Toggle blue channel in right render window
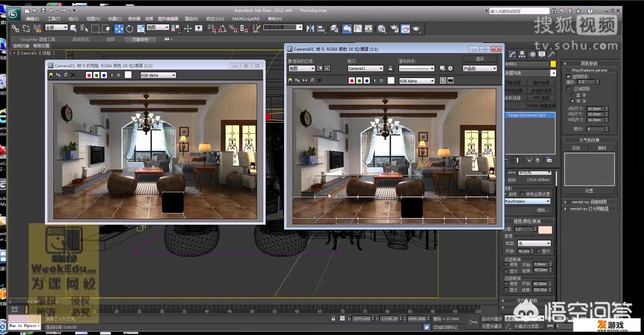 [367, 81]
